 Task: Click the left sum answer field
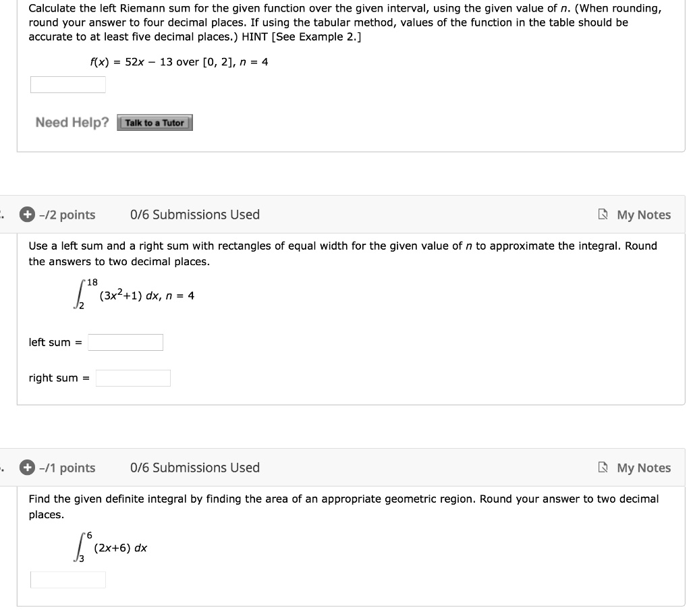tap(125, 342)
